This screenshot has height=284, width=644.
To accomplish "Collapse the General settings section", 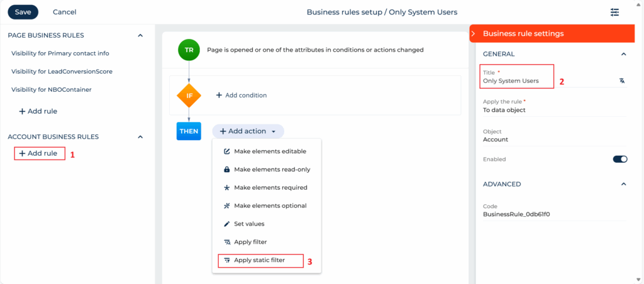I will coord(623,54).
